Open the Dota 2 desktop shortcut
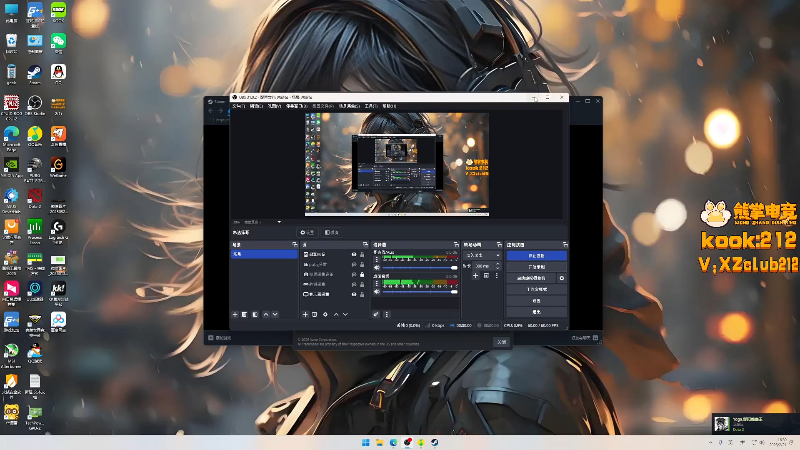This screenshot has width=800, height=450. (35, 198)
